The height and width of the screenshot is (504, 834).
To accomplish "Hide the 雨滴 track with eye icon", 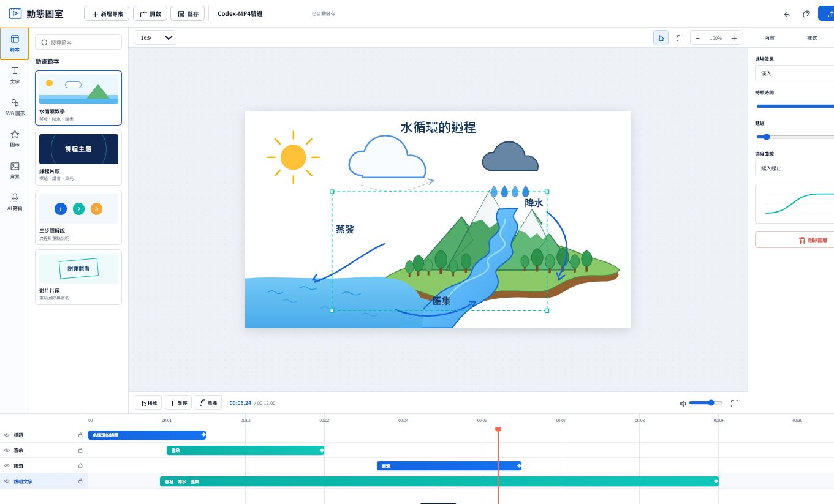I will coord(7,465).
